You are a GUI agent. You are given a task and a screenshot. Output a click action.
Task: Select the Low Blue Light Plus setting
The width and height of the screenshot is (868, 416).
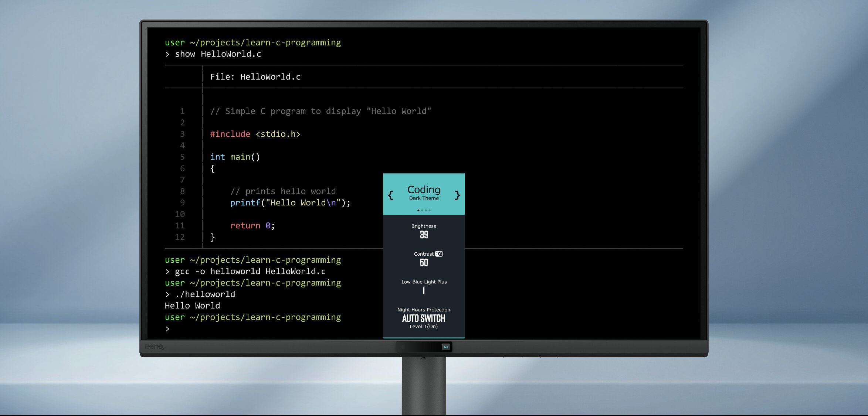pos(424,287)
